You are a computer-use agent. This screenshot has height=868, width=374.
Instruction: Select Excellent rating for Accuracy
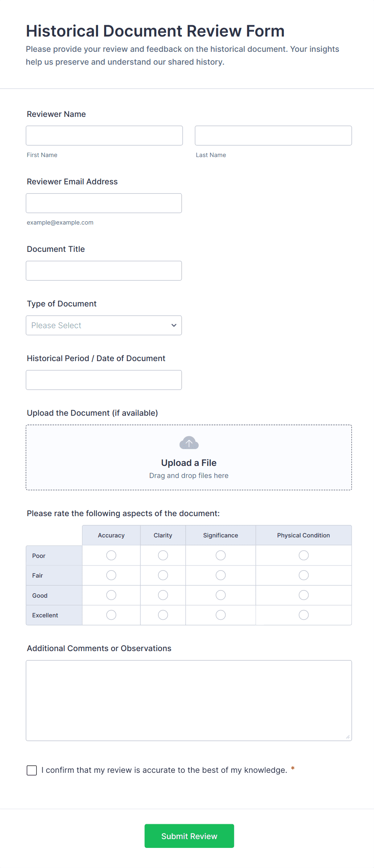point(111,615)
